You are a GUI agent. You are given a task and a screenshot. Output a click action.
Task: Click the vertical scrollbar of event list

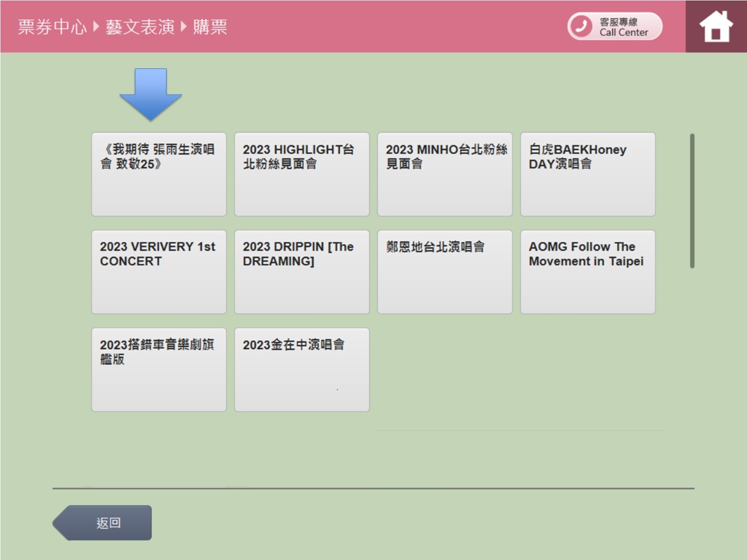(x=692, y=201)
